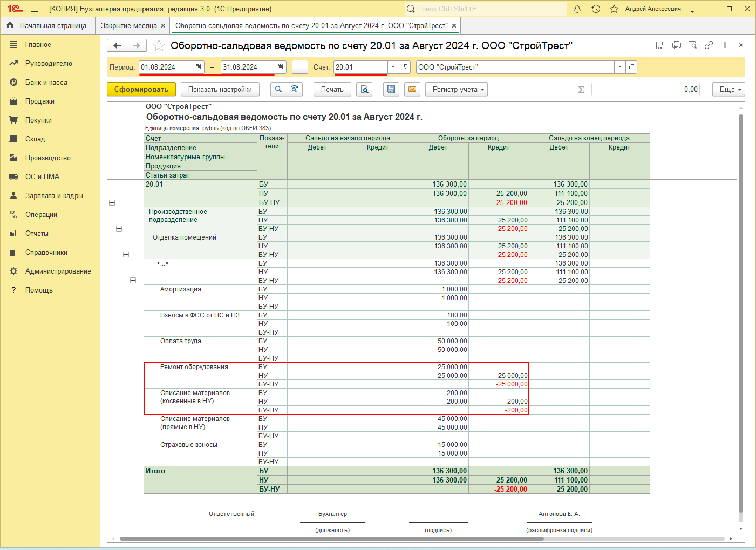
Task: Click the refresh search toolbar icon
Action: (x=295, y=89)
